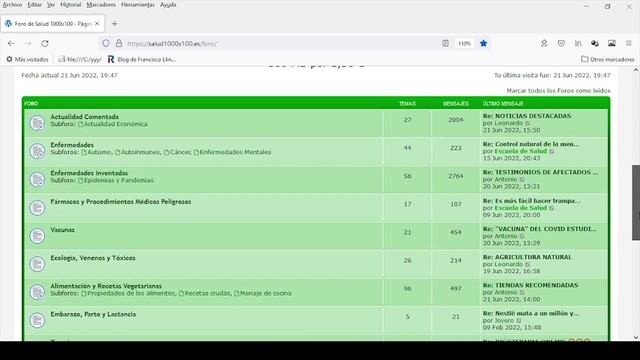The height and width of the screenshot is (360, 640).
Task: Open the Ayuda menu
Action: point(168,5)
